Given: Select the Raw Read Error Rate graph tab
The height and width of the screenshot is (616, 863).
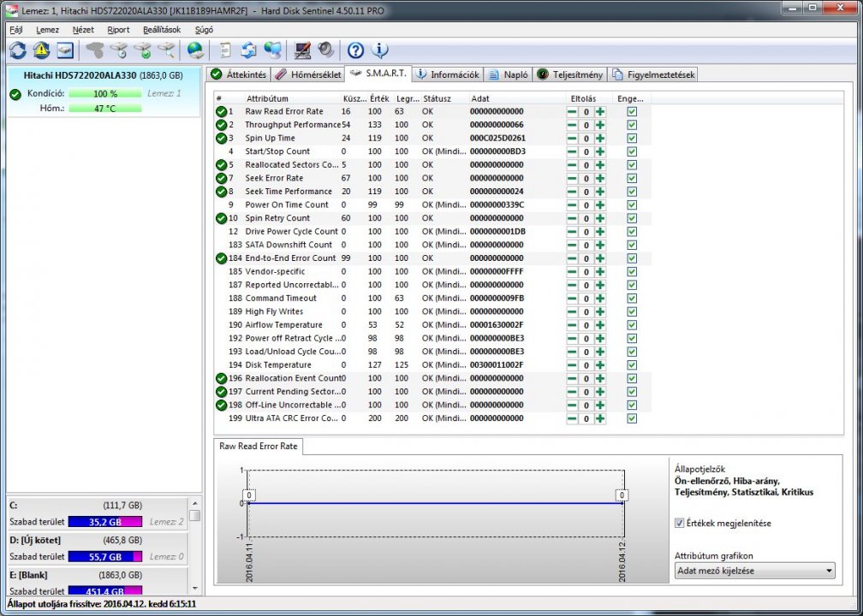Looking at the screenshot, I should (x=259, y=446).
